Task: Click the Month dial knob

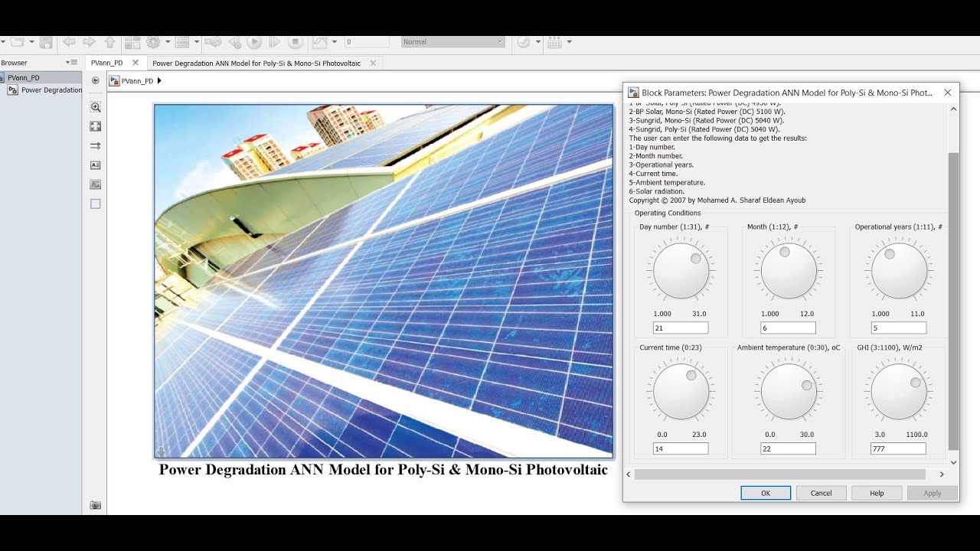Action: click(x=789, y=271)
